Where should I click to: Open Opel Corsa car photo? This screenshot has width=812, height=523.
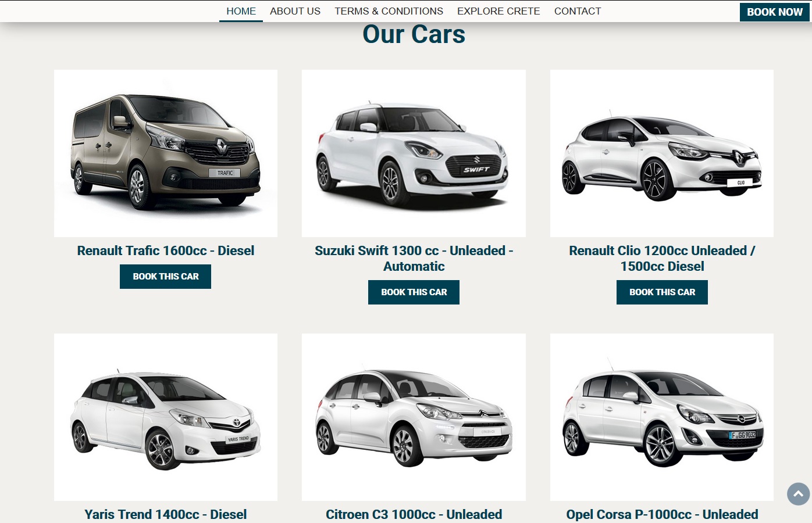[x=662, y=417]
